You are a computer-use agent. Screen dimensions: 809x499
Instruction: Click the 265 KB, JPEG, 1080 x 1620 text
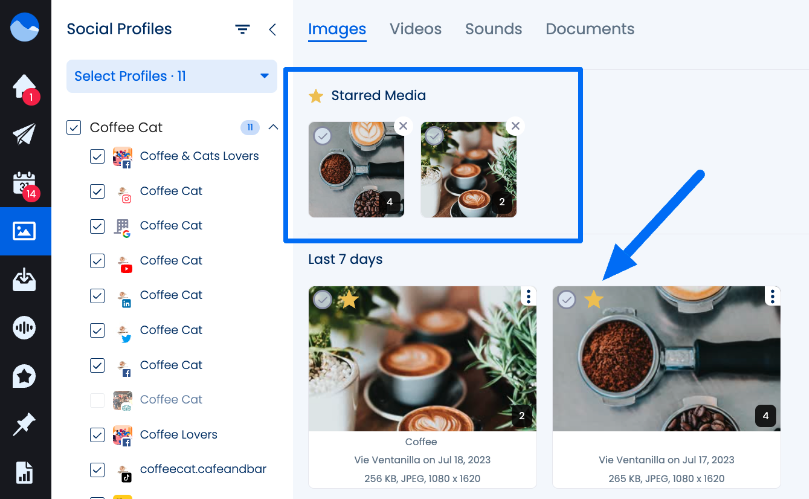coord(666,478)
